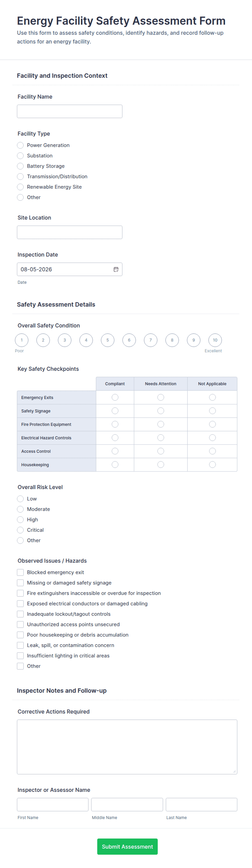Set Housekeeping to Not Applicable
The image size is (252, 868).
(x=212, y=465)
